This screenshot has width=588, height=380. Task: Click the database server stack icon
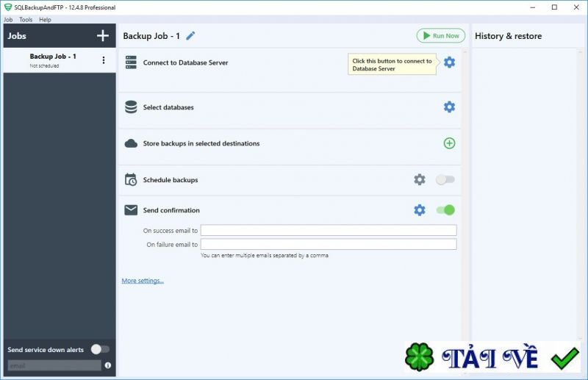pyautogui.click(x=131, y=62)
